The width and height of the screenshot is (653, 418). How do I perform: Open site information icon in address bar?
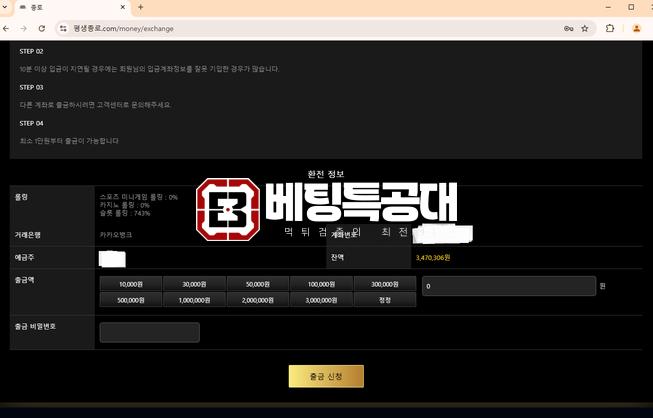pos(63,29)
